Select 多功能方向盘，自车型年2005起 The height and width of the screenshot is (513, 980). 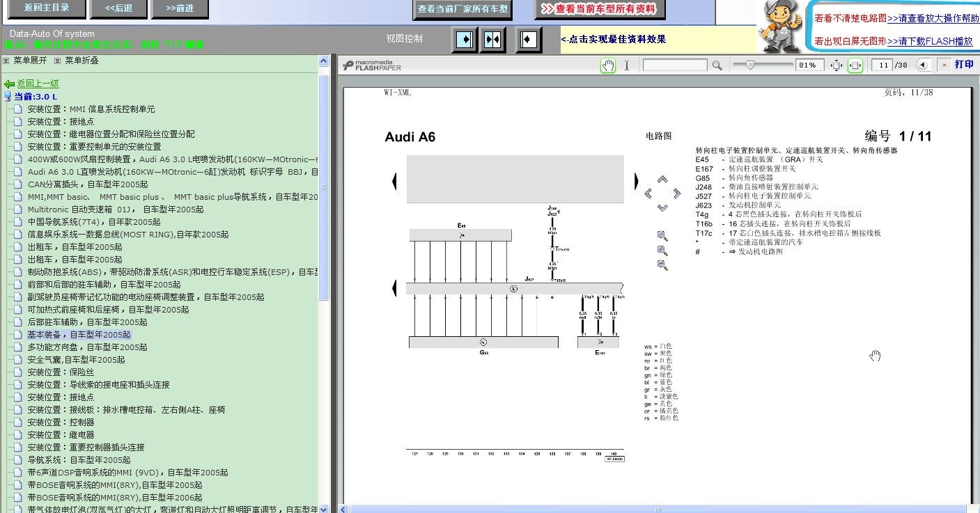[x=87, y=347]
